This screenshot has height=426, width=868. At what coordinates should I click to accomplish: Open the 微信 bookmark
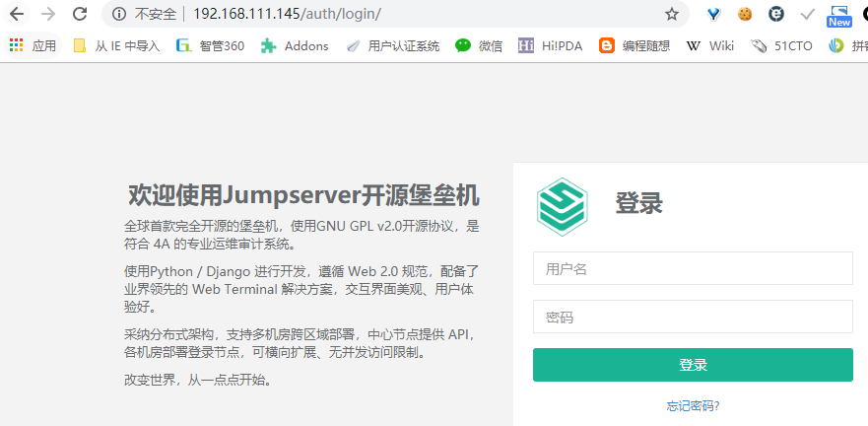point(479,46)
